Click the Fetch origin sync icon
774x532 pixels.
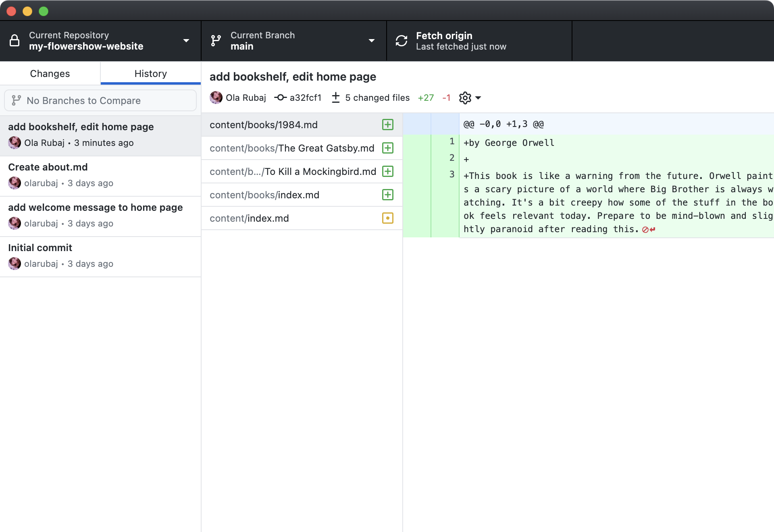[x=401, y=41]
